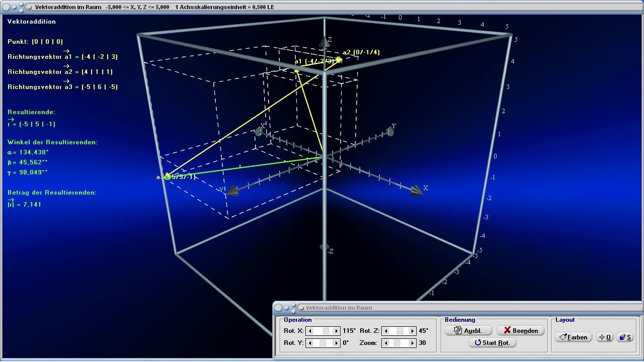Increase Rot. Z with right arrow

click(x=412, y=331)
